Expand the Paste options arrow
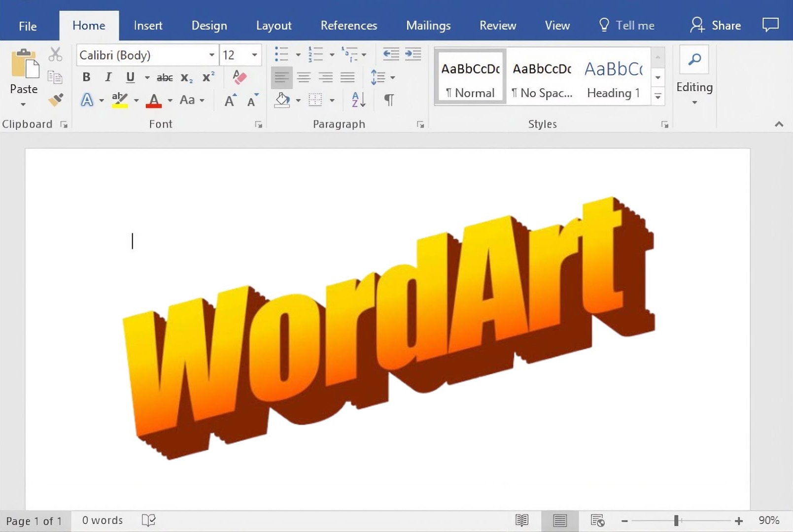The height and width of the screenshot is (532, 793). click(23, 104)
